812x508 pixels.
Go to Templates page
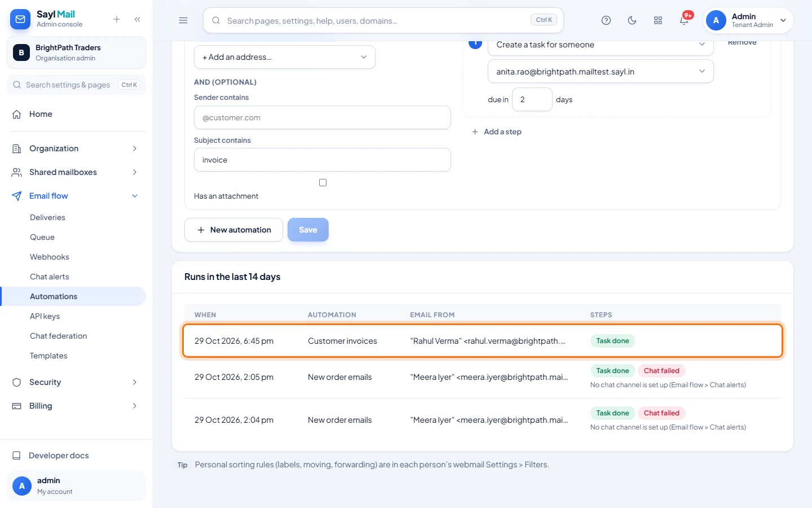(48, 356)
